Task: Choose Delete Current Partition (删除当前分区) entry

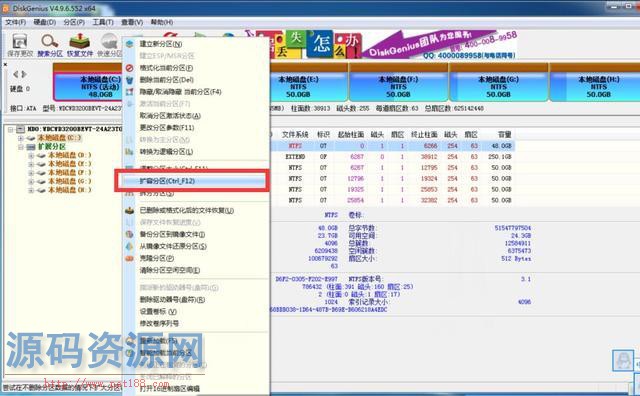Action: click(x=166, y=80)
